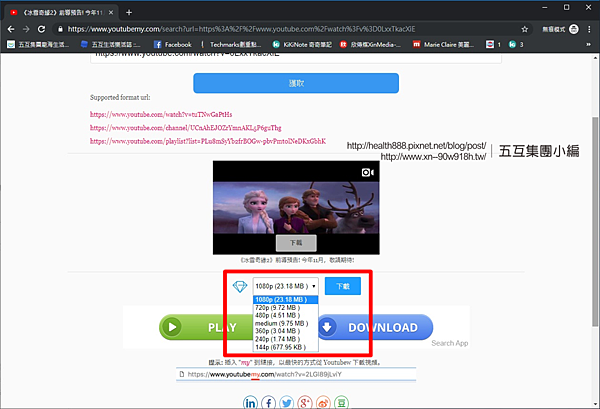Click the youtubemy.com example URL box
This screenshot has width=600, height=409.
[296, 374]
